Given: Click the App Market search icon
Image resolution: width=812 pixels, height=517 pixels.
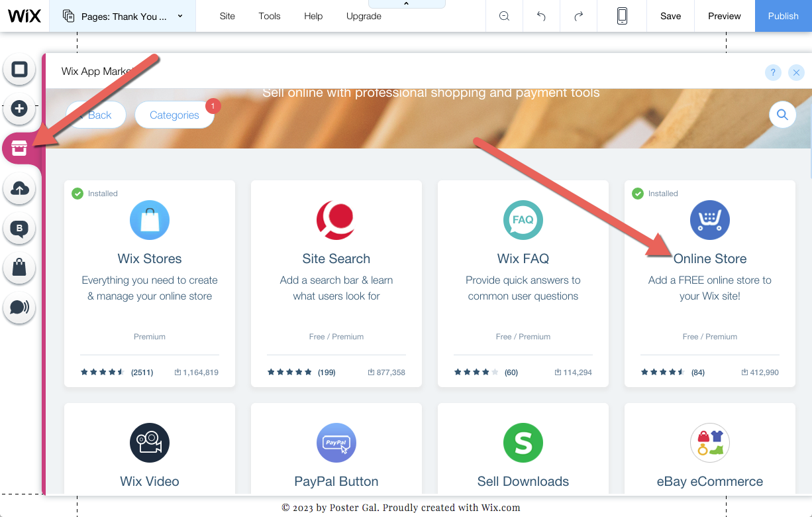Looking at the screenshot, I should click(x=782, y=115).
